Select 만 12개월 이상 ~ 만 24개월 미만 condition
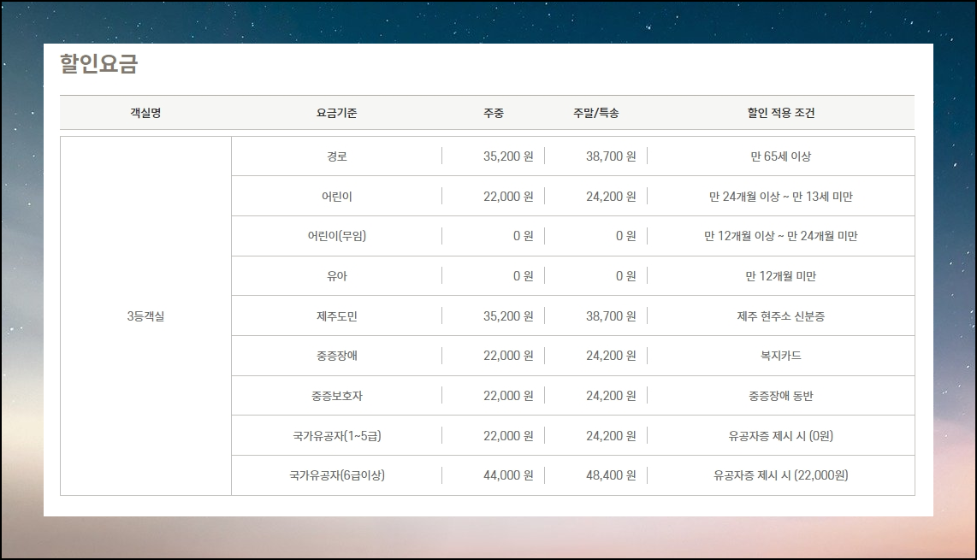Image resolution: width=977 pixels, height=560 pixels. pos(781,236)
